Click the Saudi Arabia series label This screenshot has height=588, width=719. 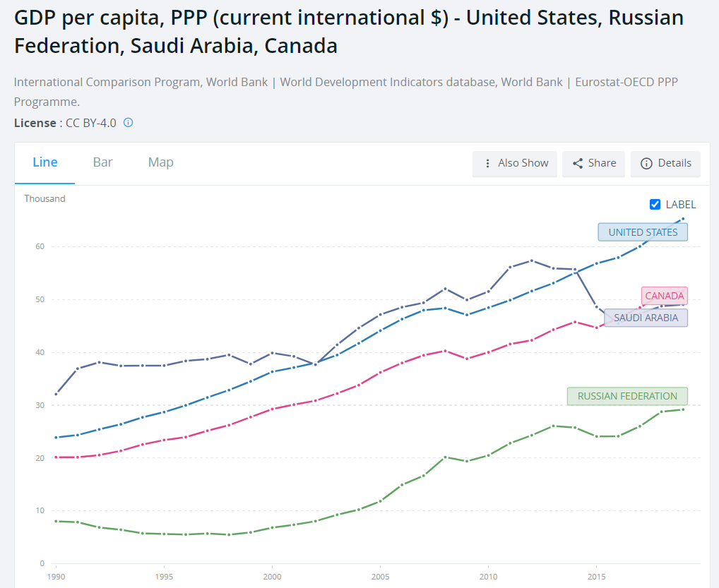point(646,318)
